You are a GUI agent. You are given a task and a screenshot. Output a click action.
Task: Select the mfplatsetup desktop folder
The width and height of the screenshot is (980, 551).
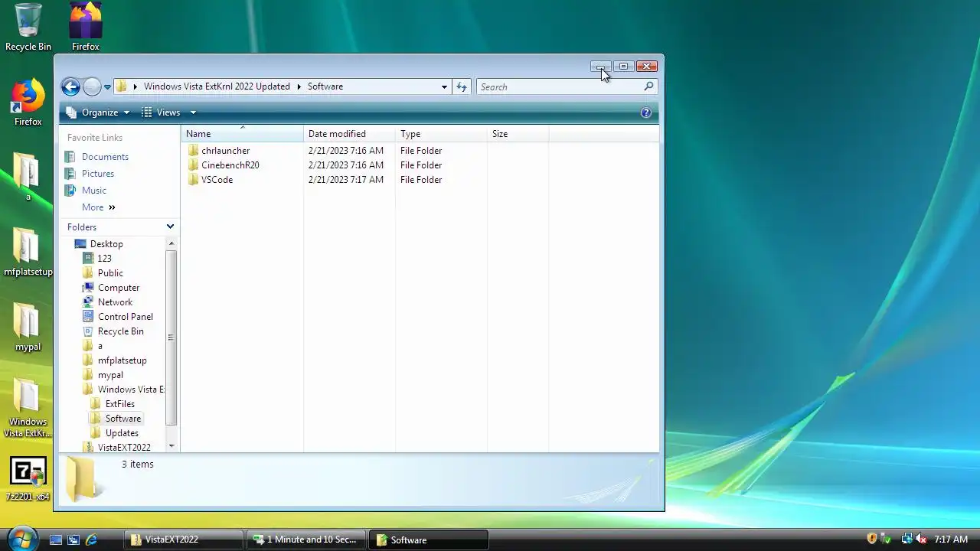click(x=28, y=252)
